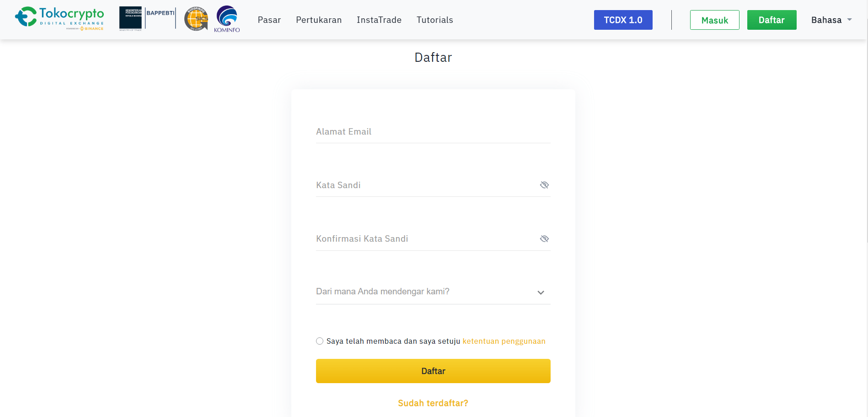Go to Pertukaran menu item
Image resolution: width=868 pixels, height=417 pixels.
(x=319, y=20)
